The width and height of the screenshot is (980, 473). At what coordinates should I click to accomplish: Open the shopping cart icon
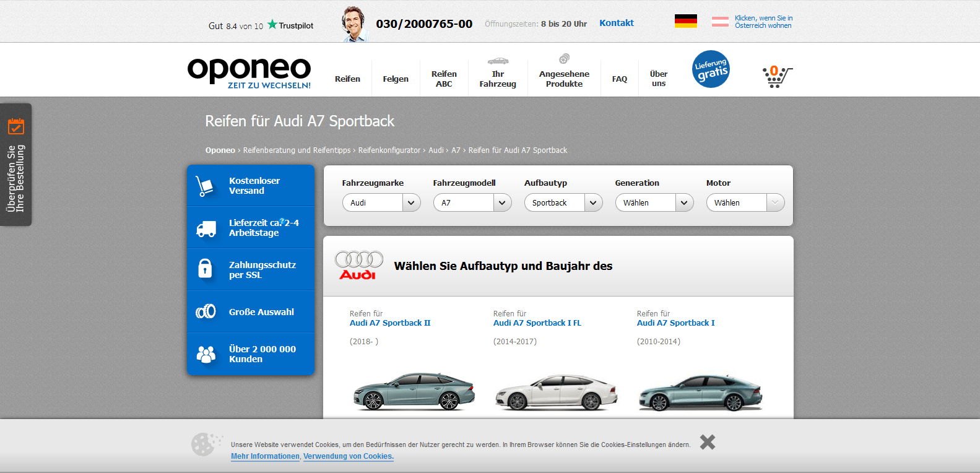point(776,77)
